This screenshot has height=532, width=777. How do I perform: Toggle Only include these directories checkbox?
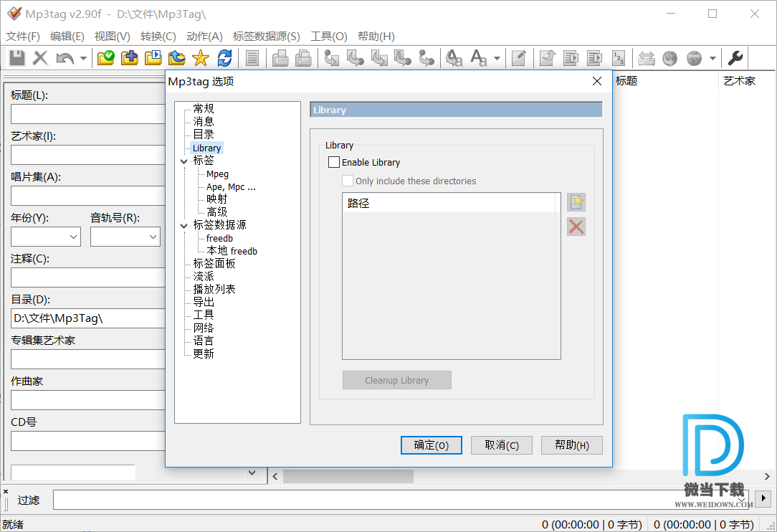point(348,181)
